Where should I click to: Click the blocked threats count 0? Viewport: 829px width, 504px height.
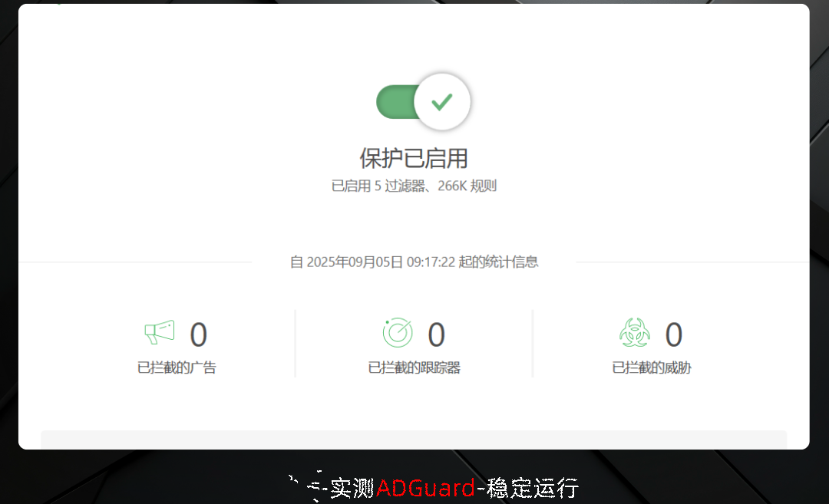tap(674, 334)
